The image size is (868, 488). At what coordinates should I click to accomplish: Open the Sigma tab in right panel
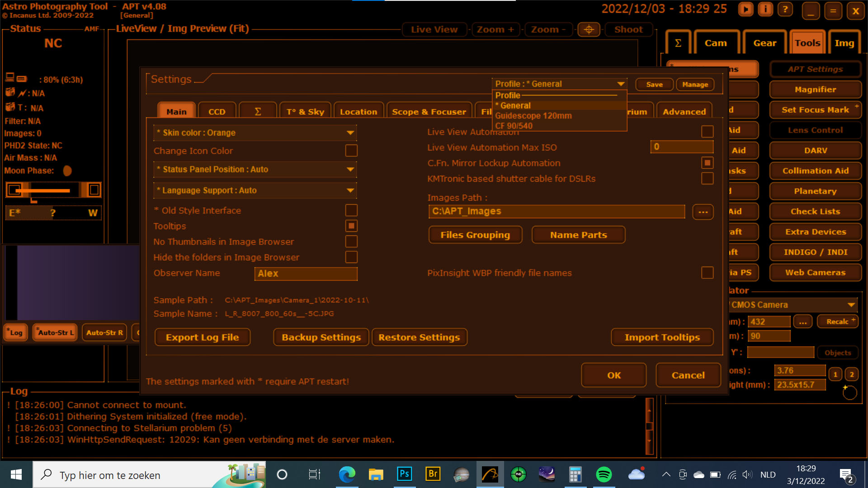coord(678,43)
